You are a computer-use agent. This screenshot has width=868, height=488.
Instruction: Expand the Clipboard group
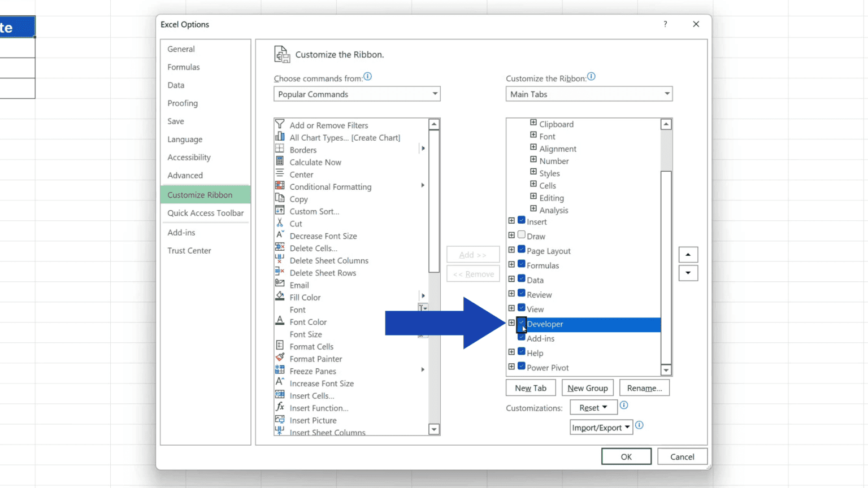tap(533, 123)
